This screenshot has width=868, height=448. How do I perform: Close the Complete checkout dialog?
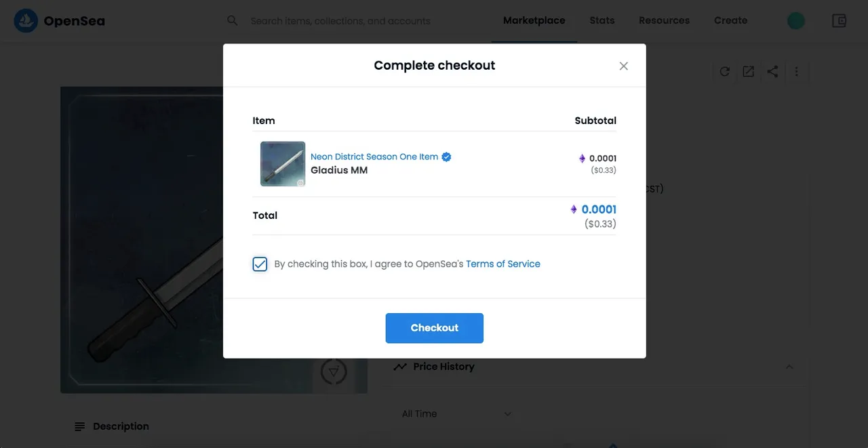(x=624, y=66)
